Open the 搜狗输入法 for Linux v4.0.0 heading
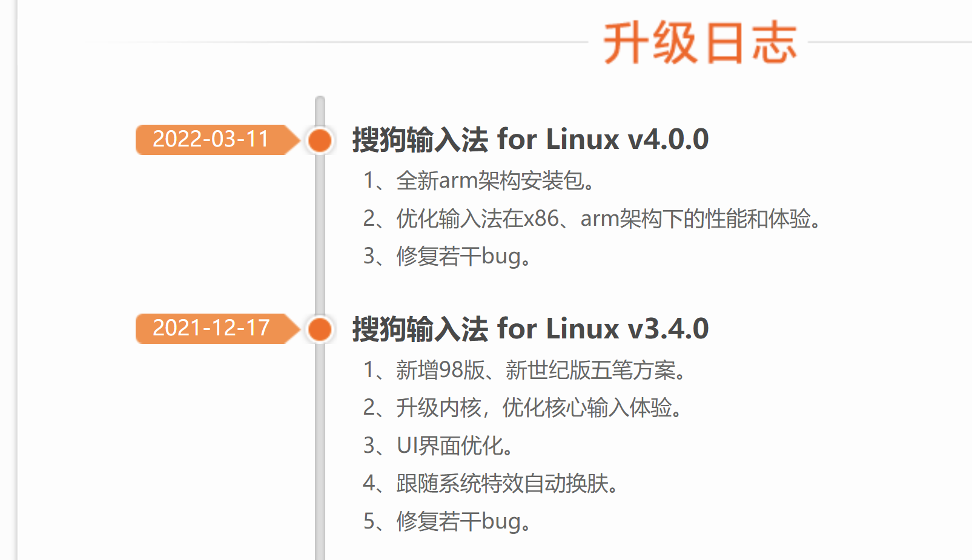 pos(530,140)
